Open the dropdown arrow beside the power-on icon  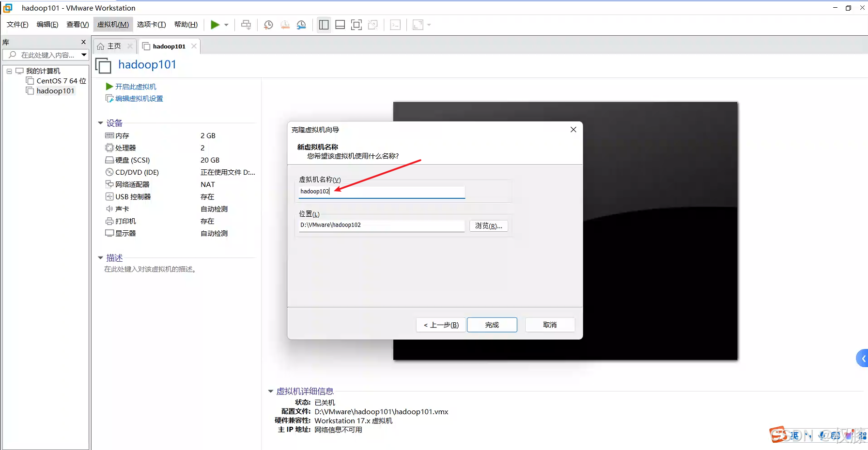(226, 25)
